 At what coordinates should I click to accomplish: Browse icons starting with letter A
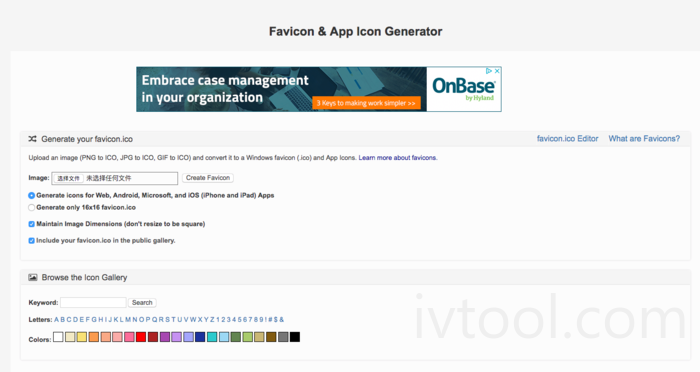57,320
